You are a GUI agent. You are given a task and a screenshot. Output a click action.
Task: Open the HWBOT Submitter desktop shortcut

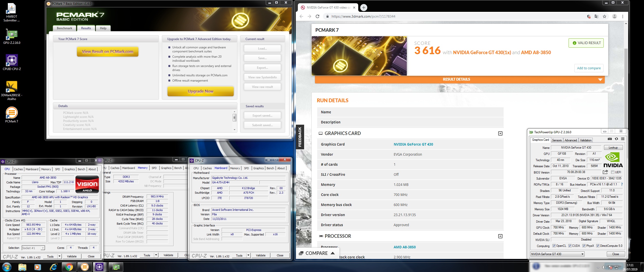12,13
